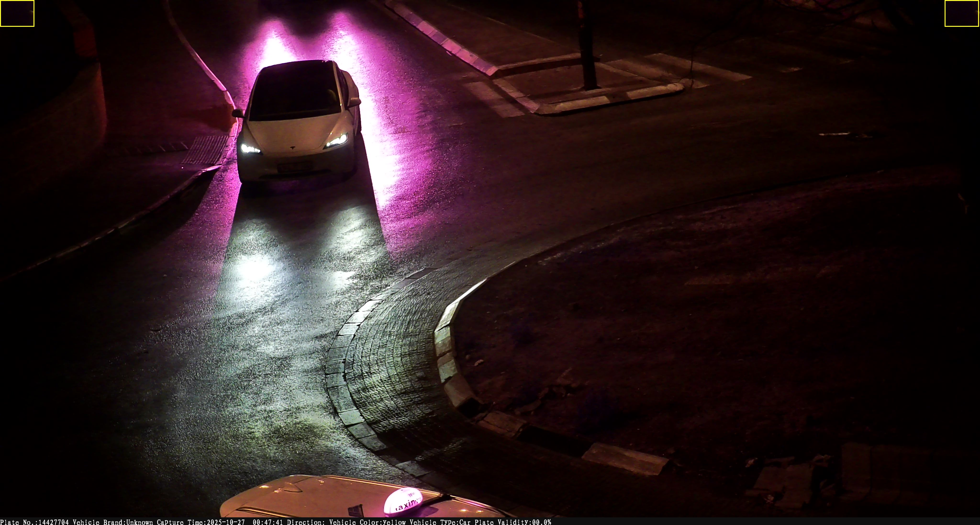Click the yellow box in top-left corner
Screen dimensions: 980x525
pos(17,13)
